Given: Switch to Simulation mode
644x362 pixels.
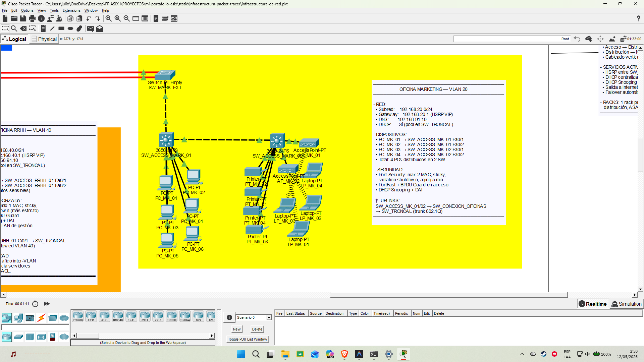Looking at the screenshot, I should point(626,304).
